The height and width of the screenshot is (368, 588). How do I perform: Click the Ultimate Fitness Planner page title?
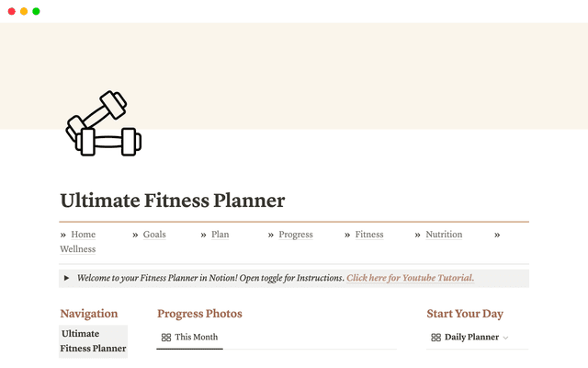tap(173, 201)
